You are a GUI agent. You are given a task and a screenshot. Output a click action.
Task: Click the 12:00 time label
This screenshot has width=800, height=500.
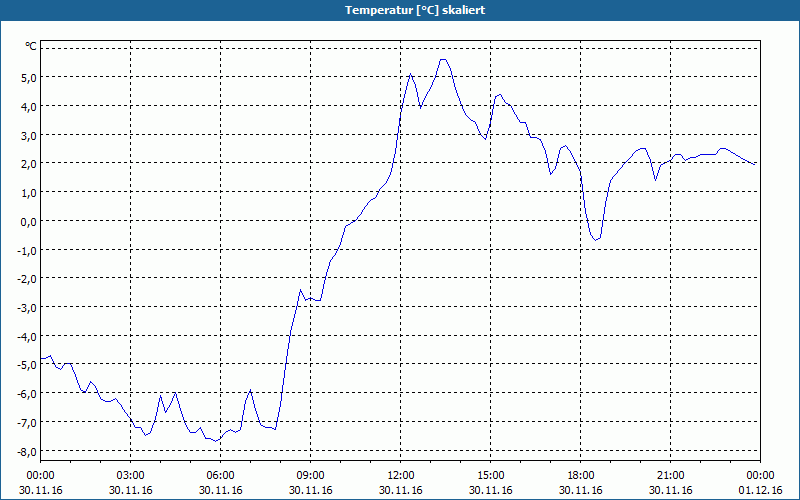(401, 476)
